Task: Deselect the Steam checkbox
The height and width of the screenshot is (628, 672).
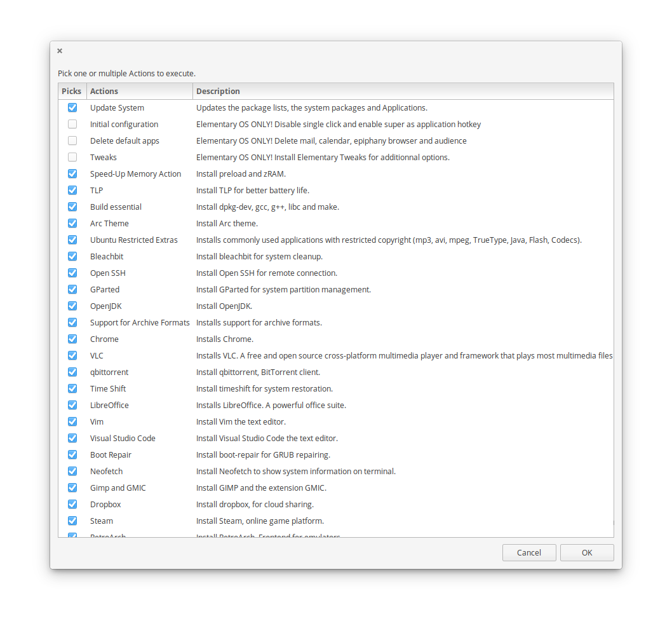Action: click(x=72, y=521)
